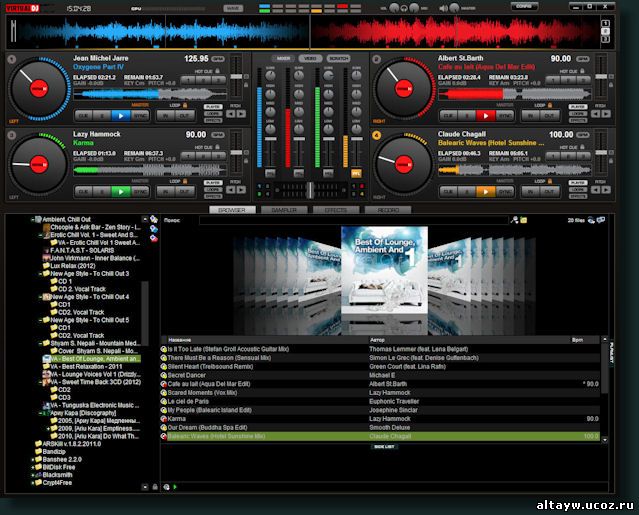Screen dimensions: 639x515
Task: Collapse the Ambient, Chill Out folder
Action: click(x=33, y=220)
